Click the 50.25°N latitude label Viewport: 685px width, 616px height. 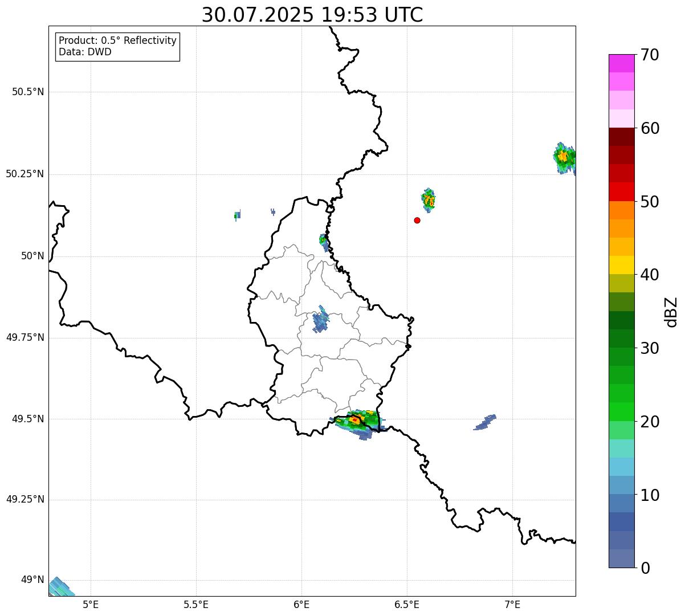(x=25, y=174)
